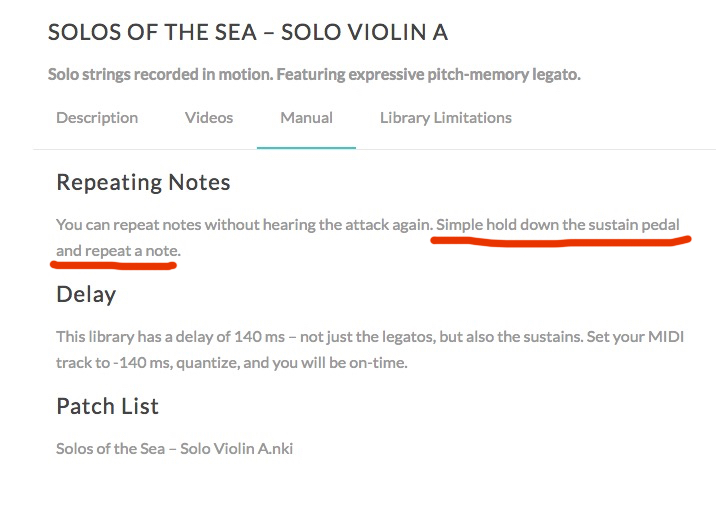Click the 'You can repeat notes' sentence

(242, 225)
